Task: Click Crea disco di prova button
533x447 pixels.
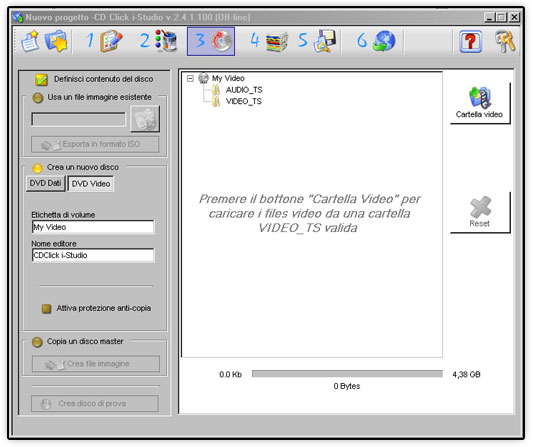Action: tap(95, 404)
